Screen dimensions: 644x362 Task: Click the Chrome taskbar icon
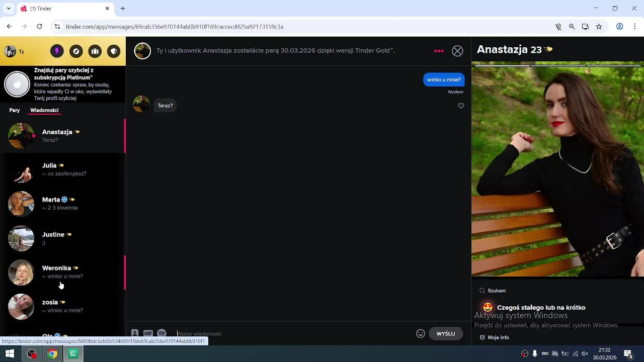(x=52, y=353)
